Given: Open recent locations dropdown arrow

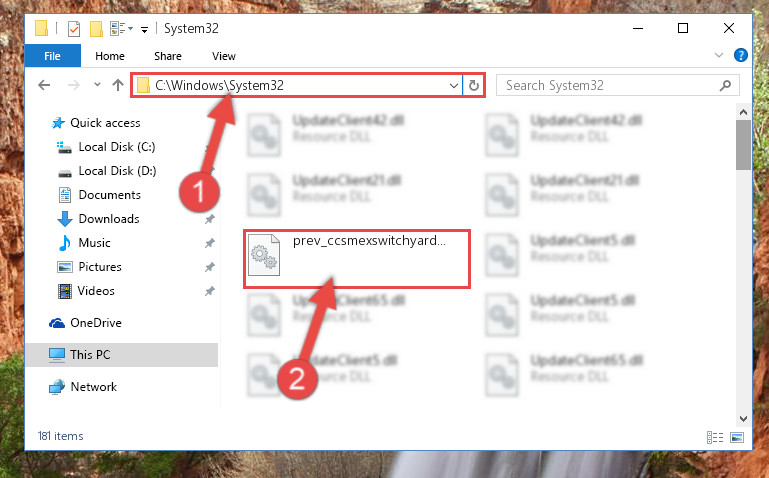Looking at the screenshot, I should pos(97,85).
